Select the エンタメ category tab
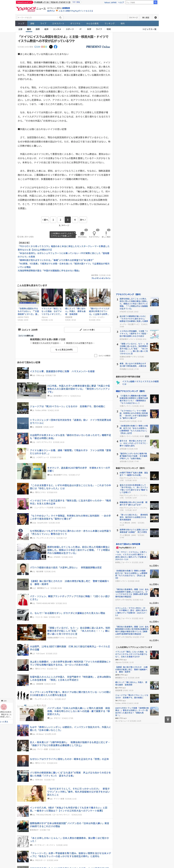Viewport: 174px width, 868px height. (57, 29)
